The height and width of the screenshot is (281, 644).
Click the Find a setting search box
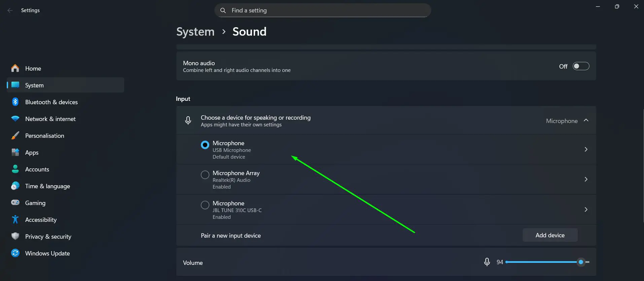322,10
